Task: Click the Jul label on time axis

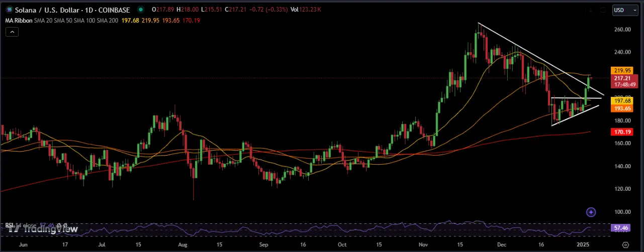Action: pyautogui.click(x=102, y=245)
